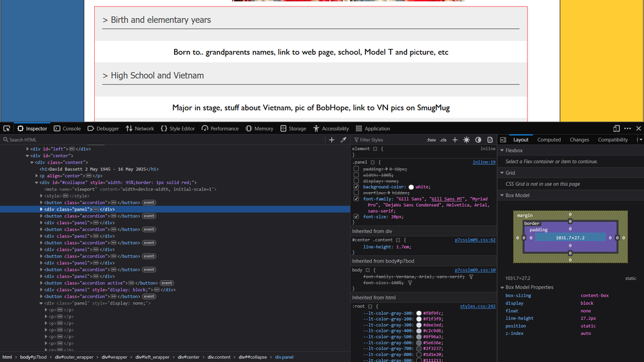
Task: Toggle dark color scheme simulation
Action: click(x=478, y=140)
